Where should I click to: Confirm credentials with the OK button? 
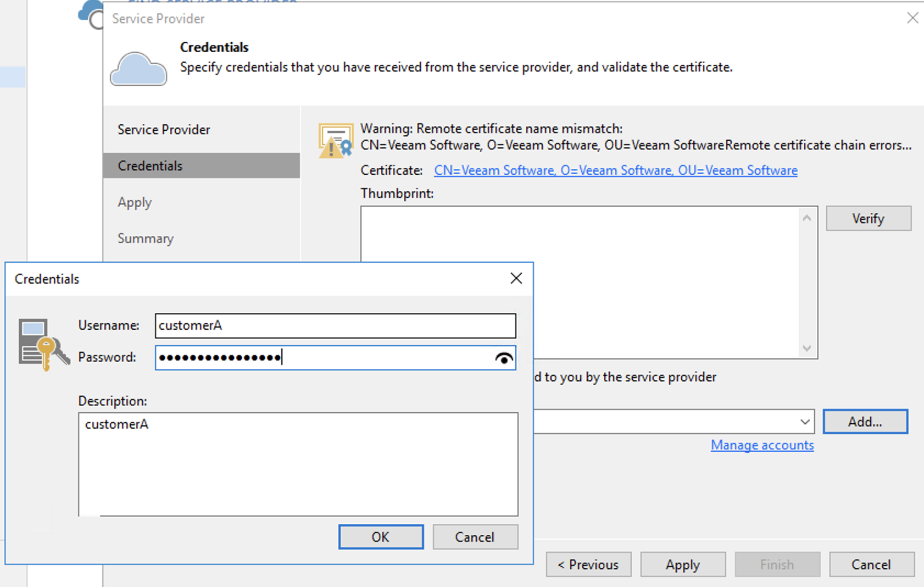(381, 537)
